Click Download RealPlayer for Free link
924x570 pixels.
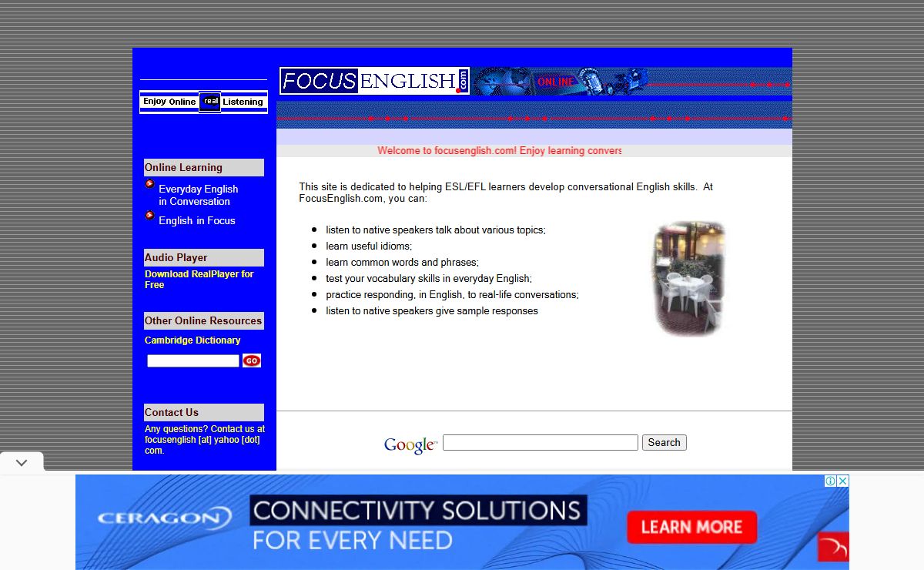pyautogui.click(x=199, y=279)
